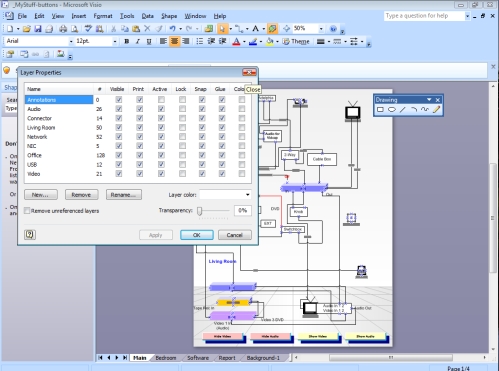Select the Rectangle tool in Drawing toolbar
499x371 pixels.
380,109
